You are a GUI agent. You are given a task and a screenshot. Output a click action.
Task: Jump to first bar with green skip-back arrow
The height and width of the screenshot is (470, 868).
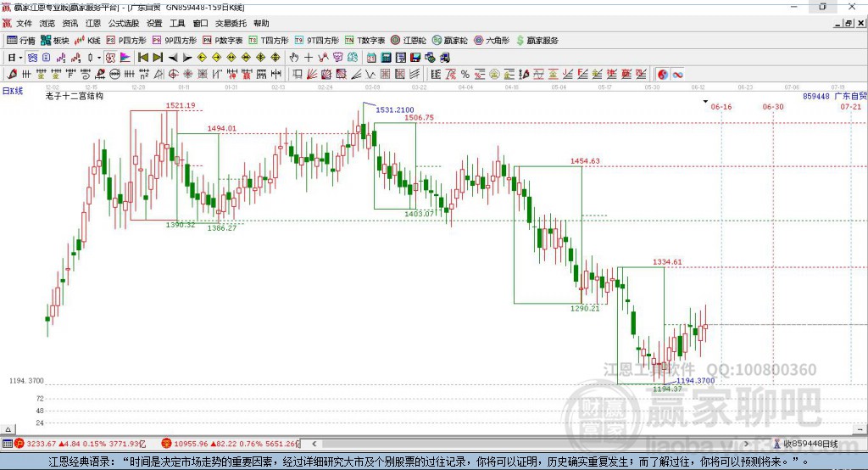142,58
